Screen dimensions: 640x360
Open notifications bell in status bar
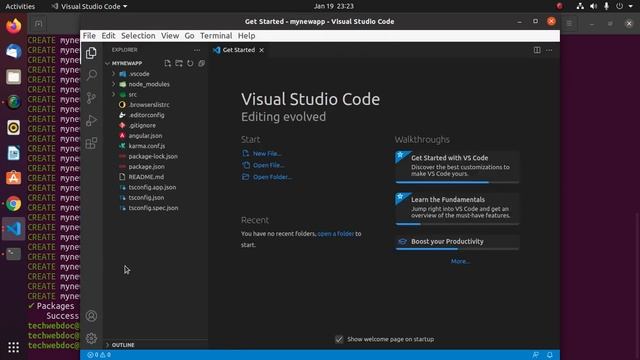[550, 355]
